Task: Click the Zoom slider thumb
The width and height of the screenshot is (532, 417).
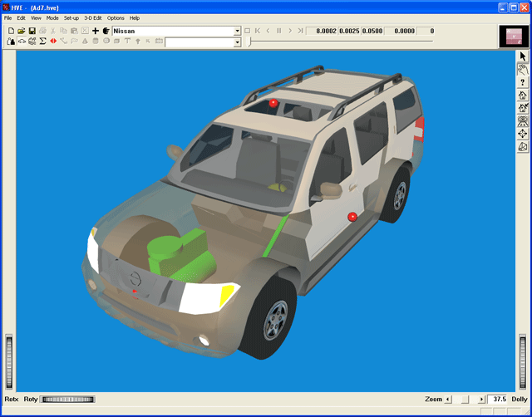Action: point(465,400)
